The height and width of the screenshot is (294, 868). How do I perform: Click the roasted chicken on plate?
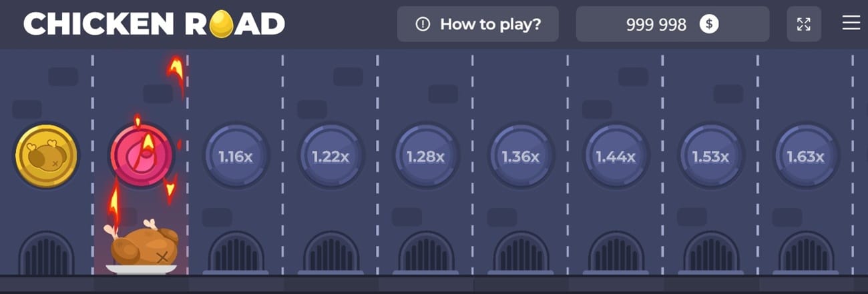click(143, 248)
